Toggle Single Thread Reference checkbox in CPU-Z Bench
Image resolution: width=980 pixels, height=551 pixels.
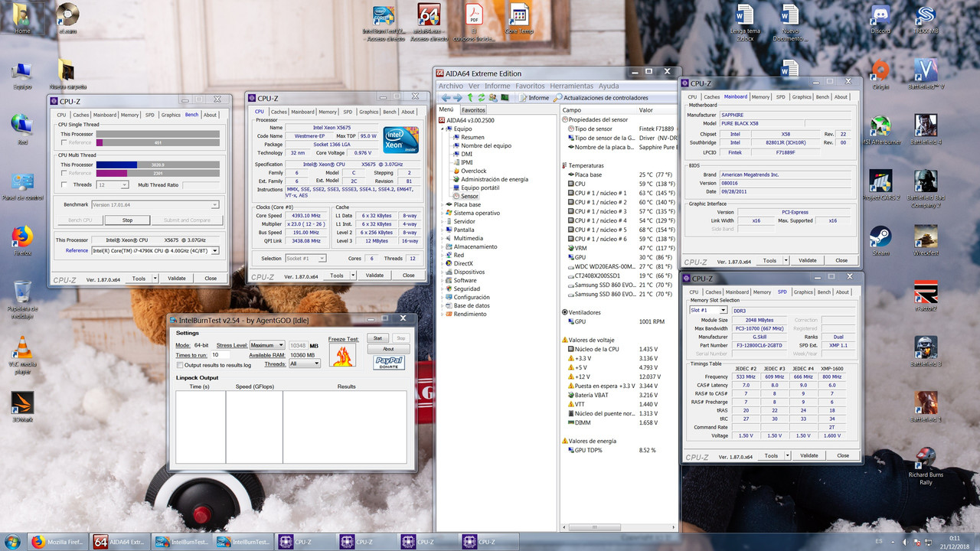point(64,142)
